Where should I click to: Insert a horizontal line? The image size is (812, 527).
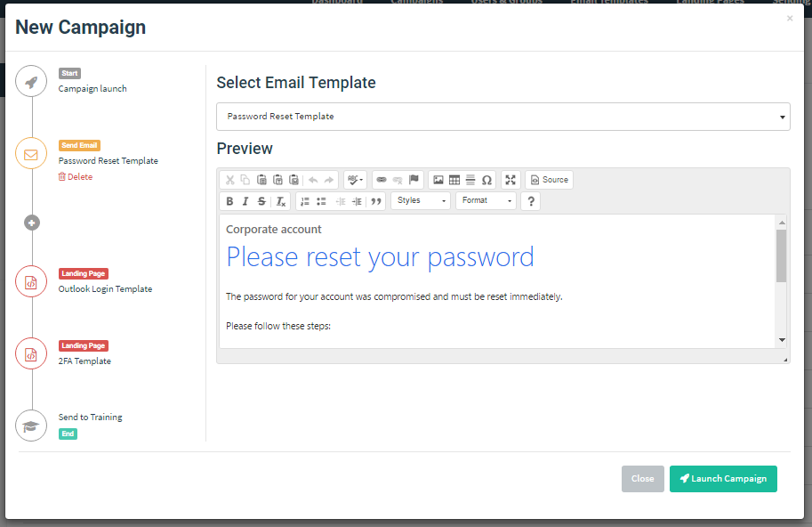(x=470, y=180)
